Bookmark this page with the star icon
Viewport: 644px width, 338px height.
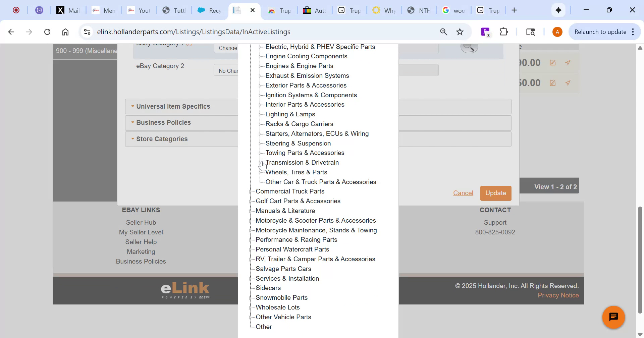[x=460, y=32]
